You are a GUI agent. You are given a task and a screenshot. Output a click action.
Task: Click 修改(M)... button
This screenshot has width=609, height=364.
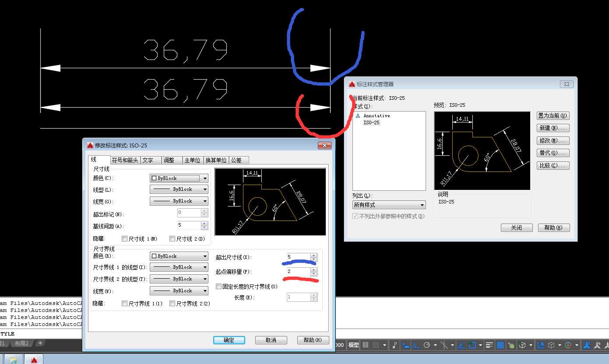click(x=553, y=141)
